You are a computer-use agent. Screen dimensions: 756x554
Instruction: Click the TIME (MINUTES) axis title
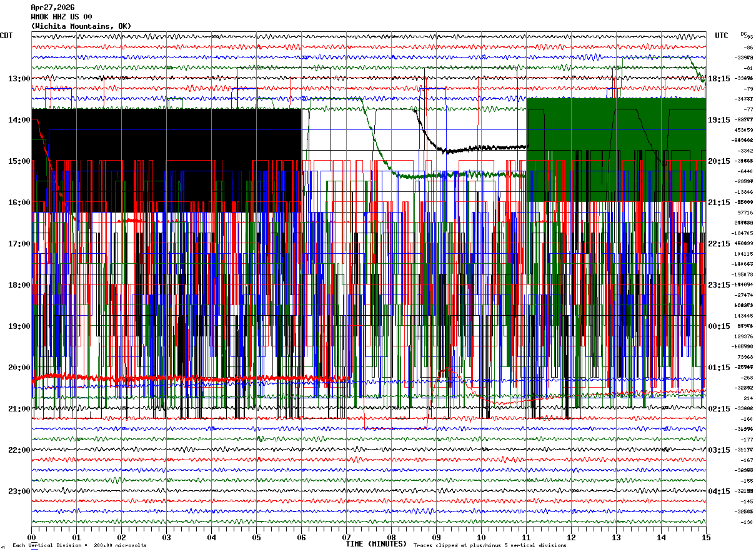tap(376, 544)
